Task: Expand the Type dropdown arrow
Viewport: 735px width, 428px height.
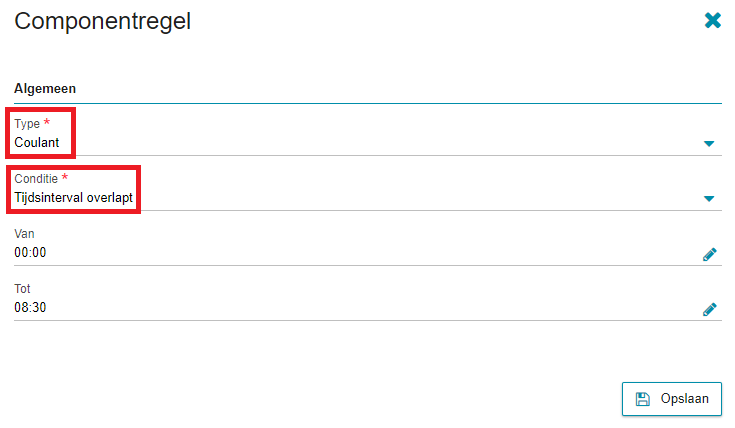Action: [x=709, y=144]
